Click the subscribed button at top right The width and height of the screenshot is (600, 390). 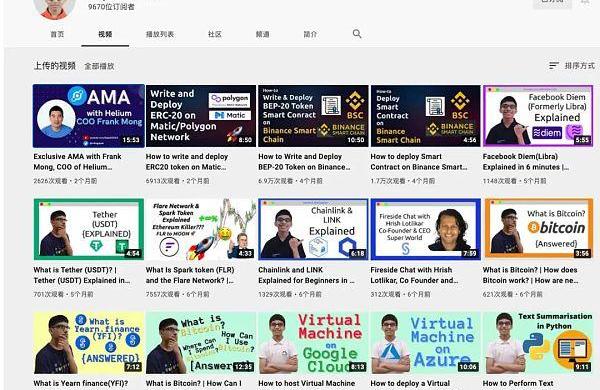pyautogui.click(x=552, y=3)
